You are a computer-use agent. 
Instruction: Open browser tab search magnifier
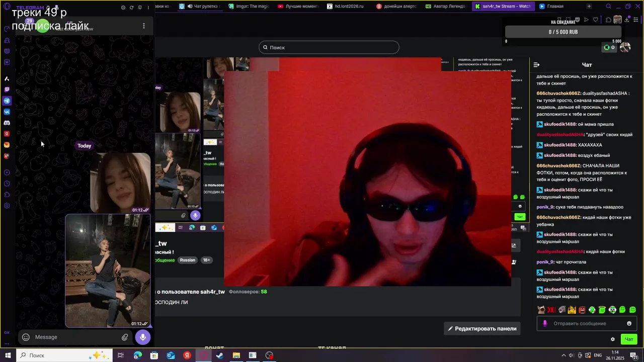pyautogui.click(x=608, y=7)
